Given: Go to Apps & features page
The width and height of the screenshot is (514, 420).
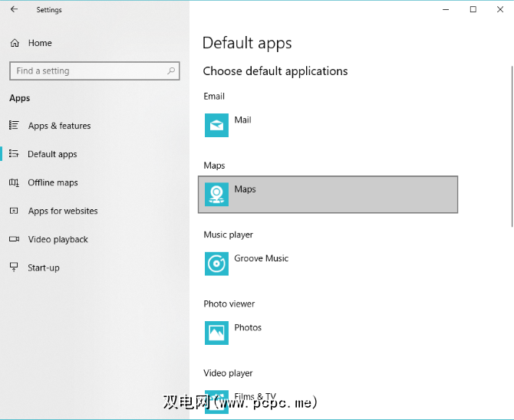Looking at the screenshot, I should pos(59,126).
